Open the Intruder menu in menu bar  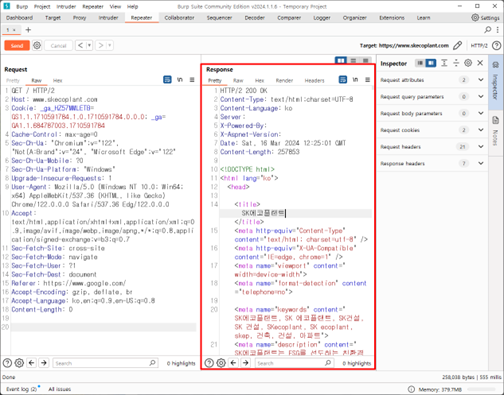pos(66,6)
